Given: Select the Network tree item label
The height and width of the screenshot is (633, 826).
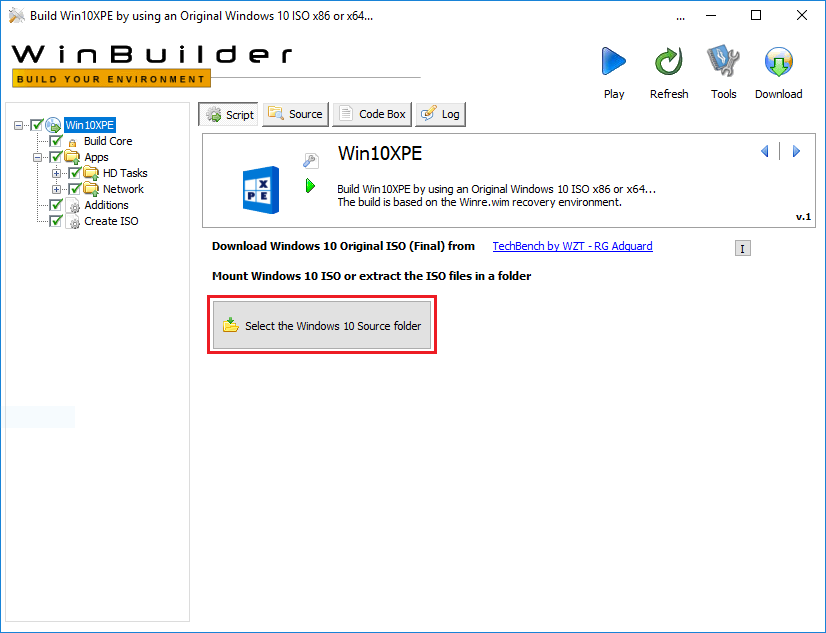Looking at the screenshot, I should tap(123, 189).
